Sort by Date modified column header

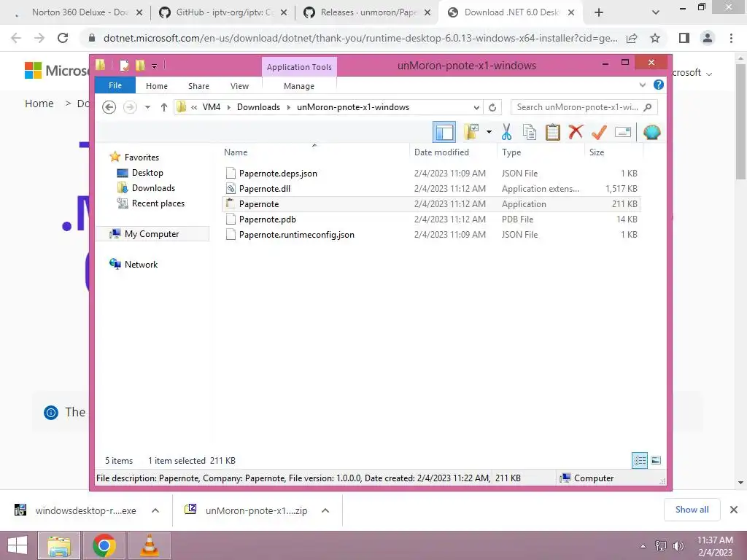452,152
